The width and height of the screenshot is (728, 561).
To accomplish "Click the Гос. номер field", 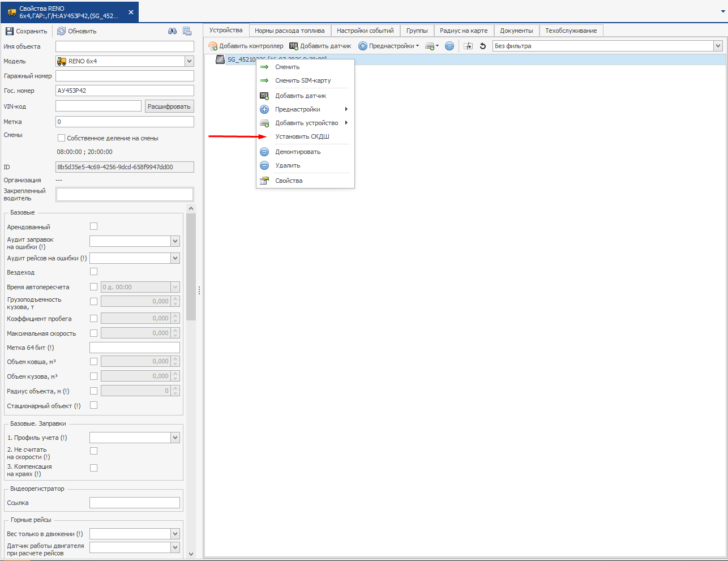I will click(125, 91).
